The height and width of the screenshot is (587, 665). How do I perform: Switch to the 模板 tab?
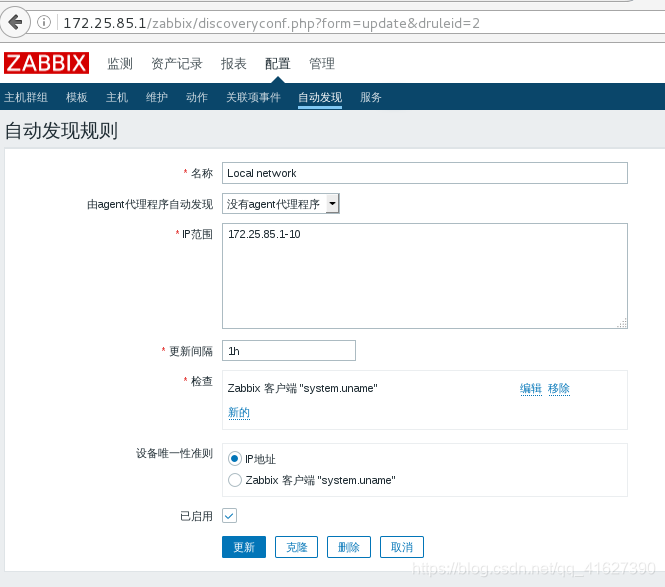(x=77, y=97)
